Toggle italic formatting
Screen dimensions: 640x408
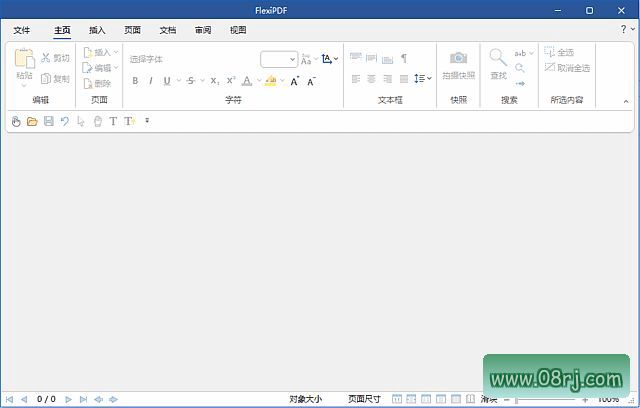pyautogui.click(x=151, y=81)
